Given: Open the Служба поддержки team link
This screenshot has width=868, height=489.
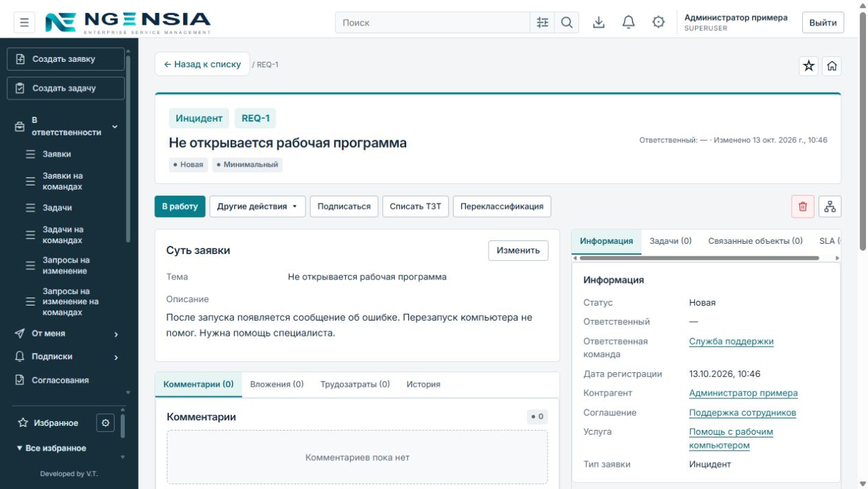Looking at the screenshot, I should click(731, 341).
